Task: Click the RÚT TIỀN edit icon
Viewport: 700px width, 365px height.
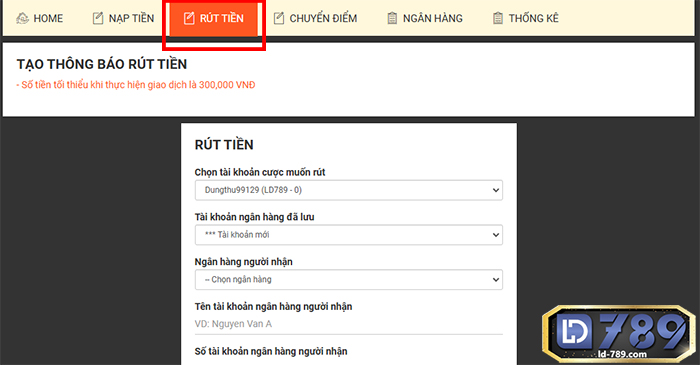Action: [x=189, y=18]
